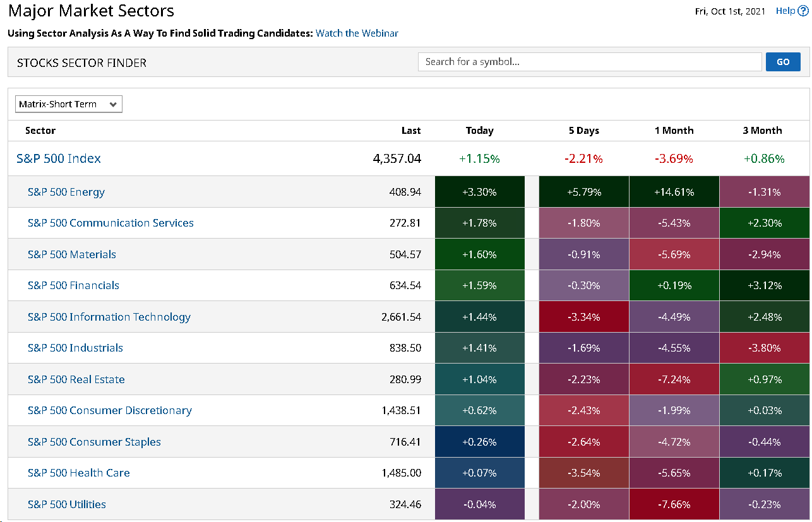Click Consumer Discretionary's -1.99% 1 Month cell

pyautogui.click(x=674, y=410)
